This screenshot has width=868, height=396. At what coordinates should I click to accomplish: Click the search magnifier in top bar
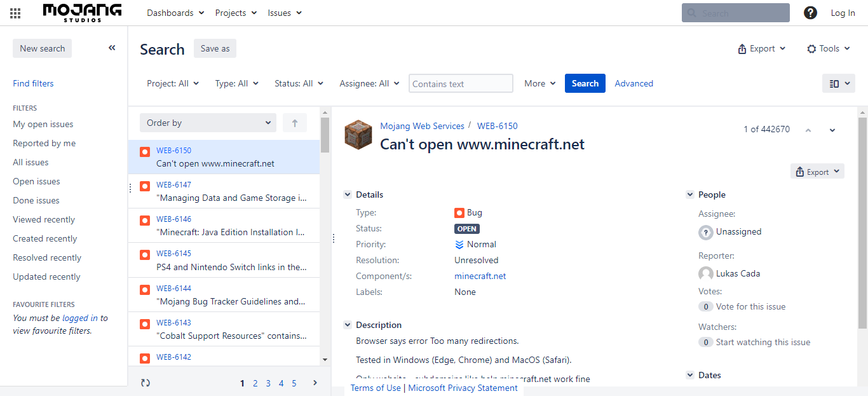693,13
